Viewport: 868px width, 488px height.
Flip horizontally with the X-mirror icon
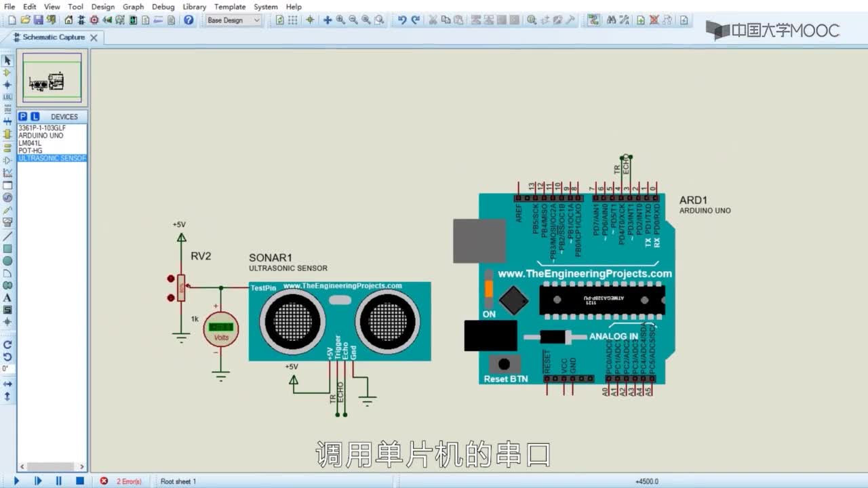click(x=7, y=384)
